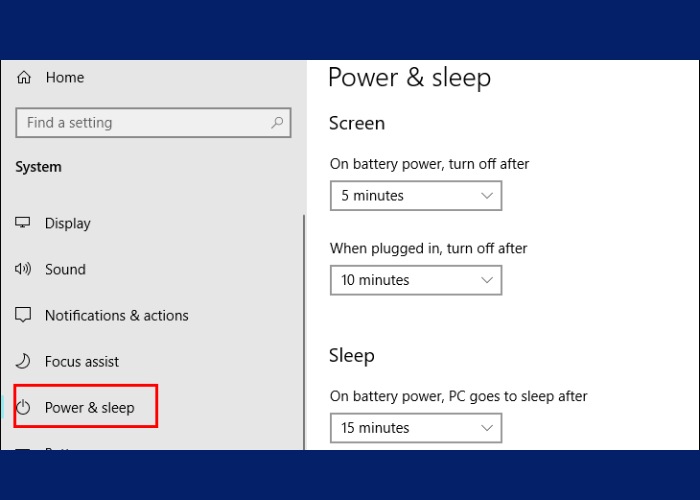Viewport: 700px width, 500px height.
Task: Click the Focus assist moon icon
Action: coord(23,361)
